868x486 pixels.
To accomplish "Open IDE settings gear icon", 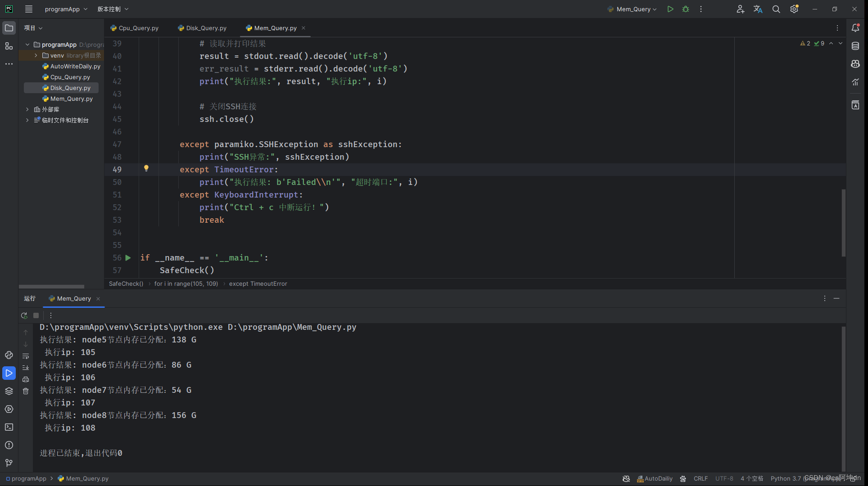I will tap(794, 9).
